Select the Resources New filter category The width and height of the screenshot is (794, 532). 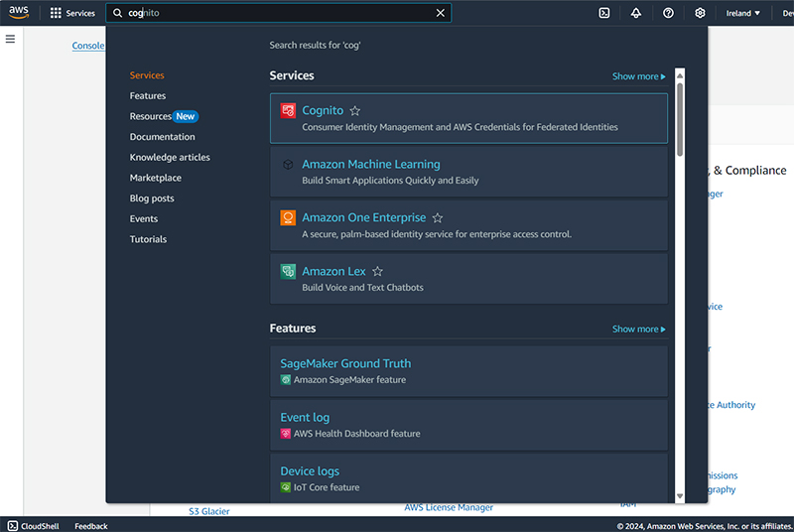[x=164, y=116]
